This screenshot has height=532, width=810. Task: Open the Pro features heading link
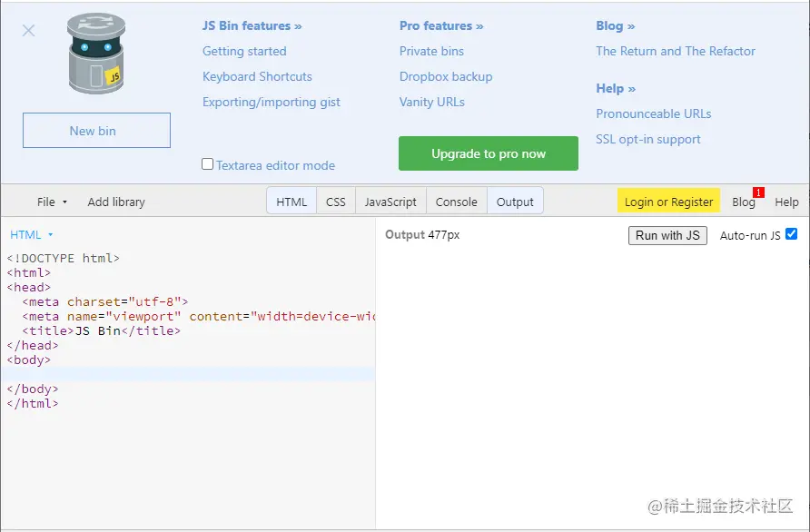(441, 25)
